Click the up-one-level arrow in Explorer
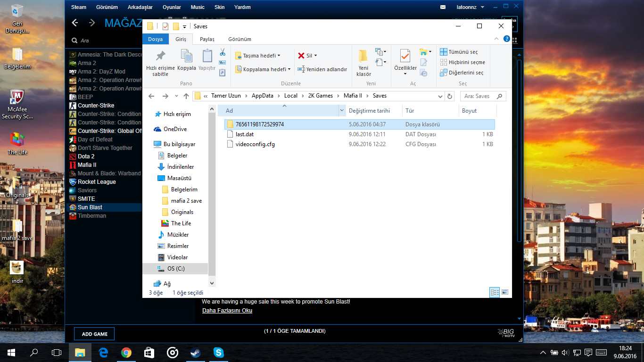This screenshot has width=644, height=362. point(186,96)
